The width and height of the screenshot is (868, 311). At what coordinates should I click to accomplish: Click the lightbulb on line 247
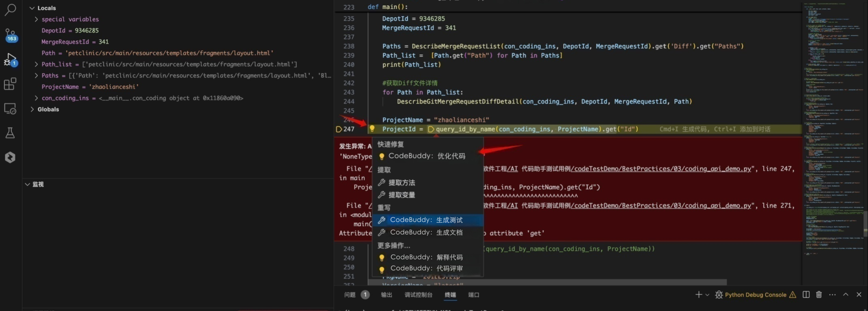372,129
